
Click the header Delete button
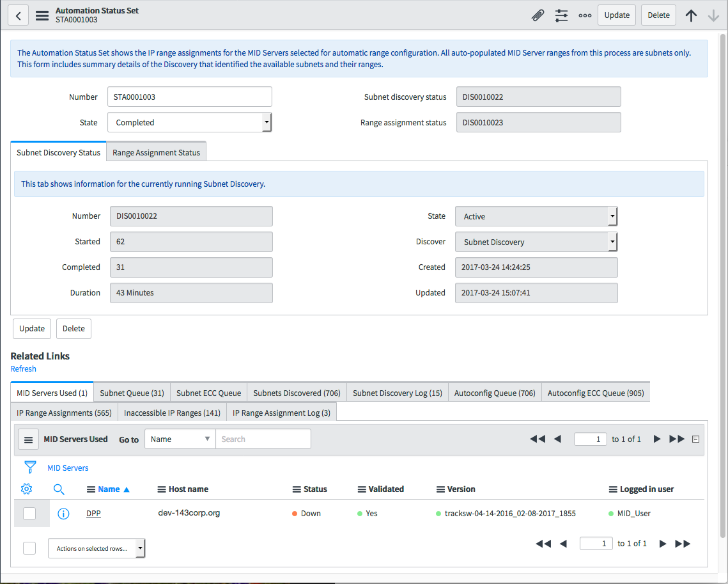pyautogui.click(x=658, y=15)
